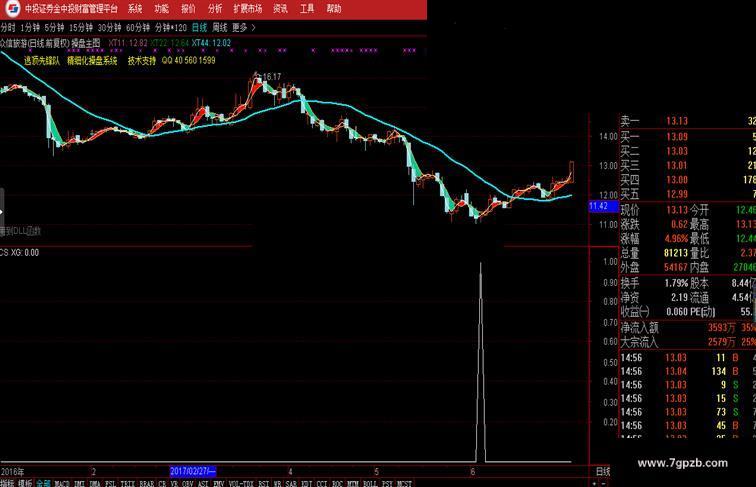
Task: Apply the KDJ indicator
Action: [307, 483]
